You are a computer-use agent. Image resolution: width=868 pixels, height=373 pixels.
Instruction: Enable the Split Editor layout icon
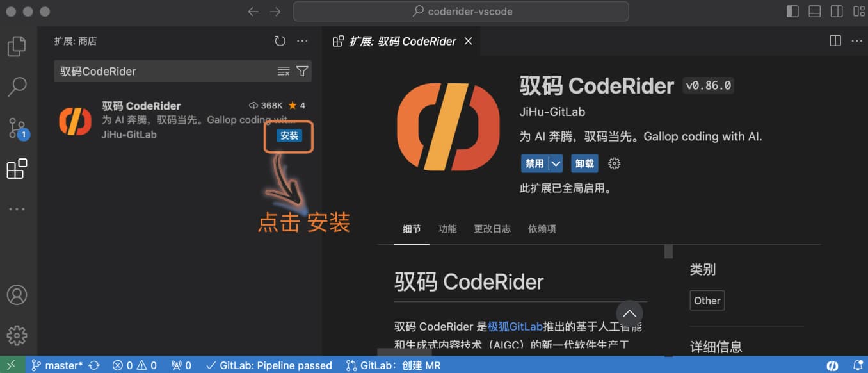click(x=835, y=40)
